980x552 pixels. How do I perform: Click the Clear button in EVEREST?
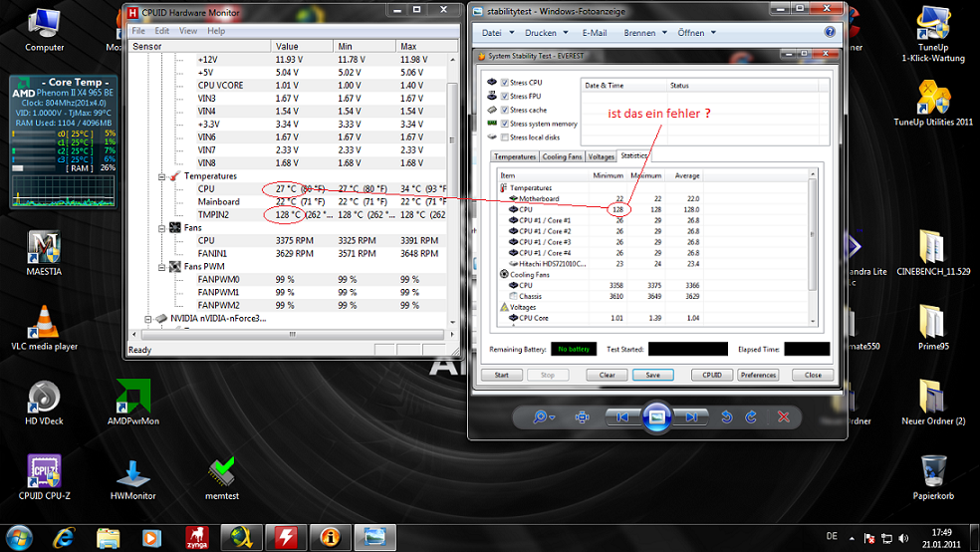point(608,375)
